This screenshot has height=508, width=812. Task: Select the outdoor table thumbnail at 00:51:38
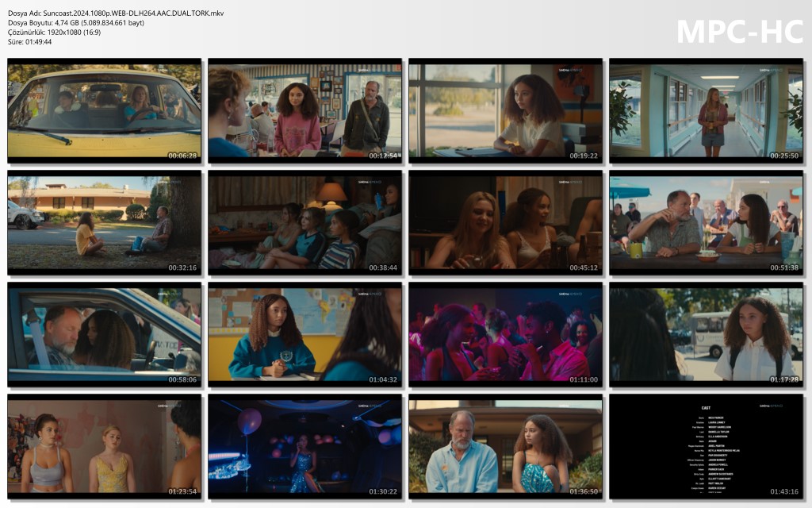click(x=706, y=222)
